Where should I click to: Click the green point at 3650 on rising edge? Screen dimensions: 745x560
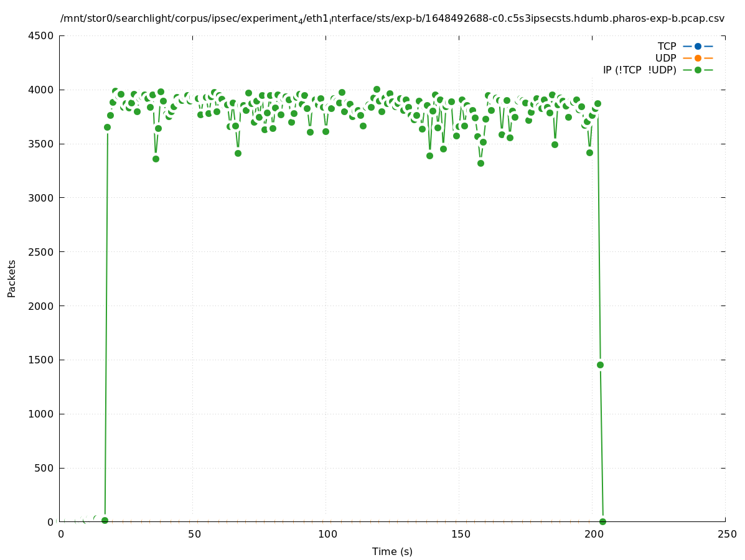(107, 127)
